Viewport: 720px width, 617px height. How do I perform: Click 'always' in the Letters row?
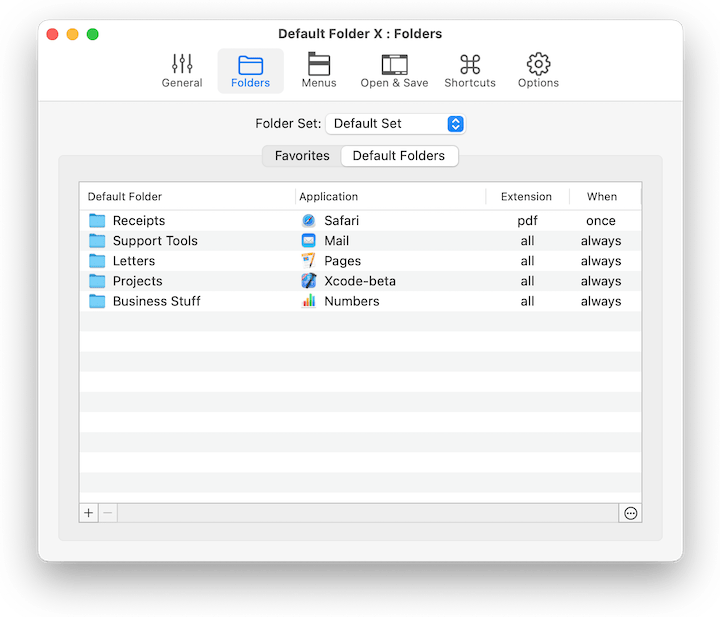click(601, 262)
